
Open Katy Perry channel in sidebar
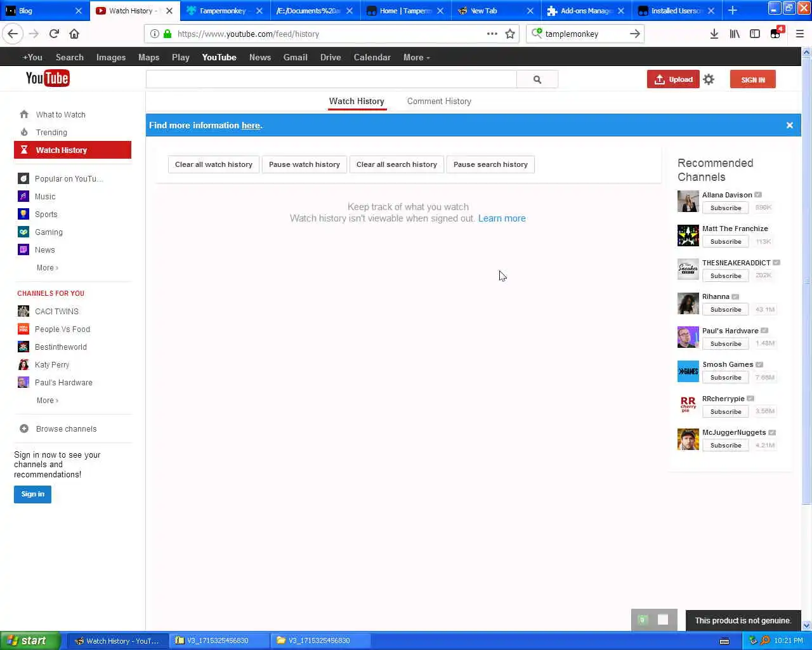[52, 365]
